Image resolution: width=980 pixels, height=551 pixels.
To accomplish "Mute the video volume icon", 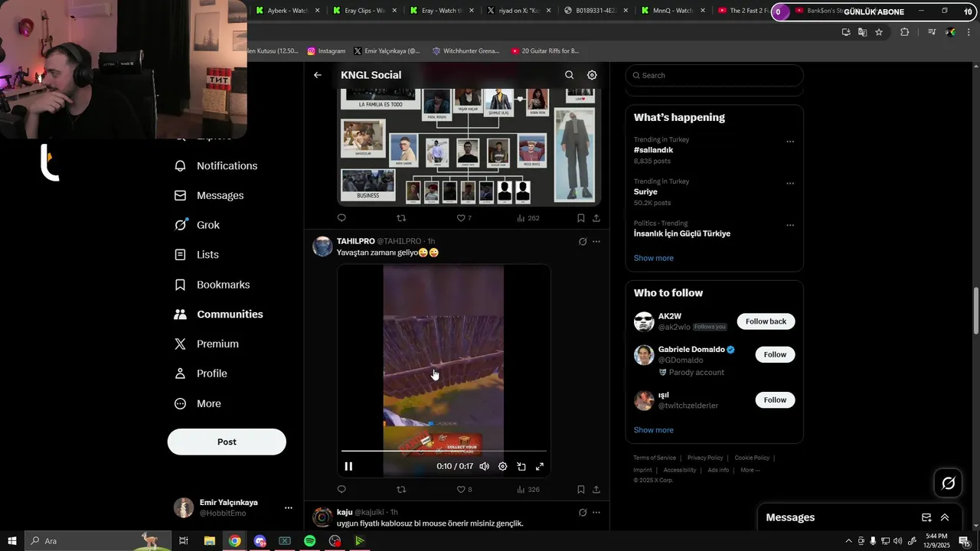I will tap(484, 466).
